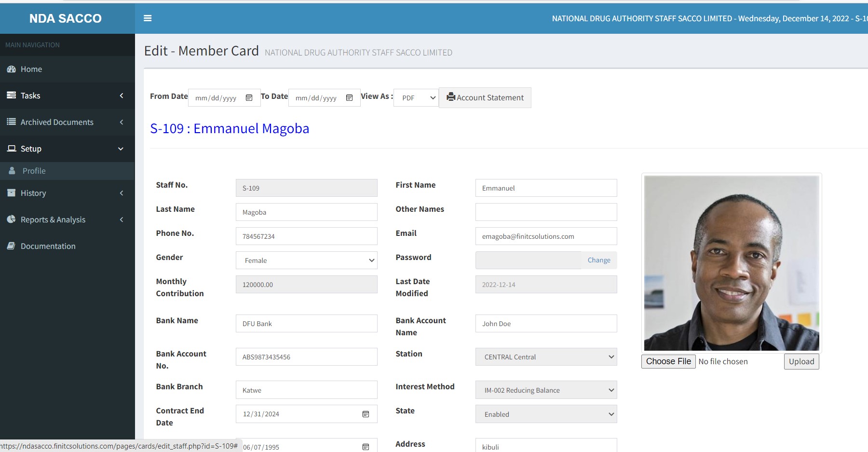868x452 pixels.
Task: Expand the Tasks menu in sidebar
Action: (67, 96)
